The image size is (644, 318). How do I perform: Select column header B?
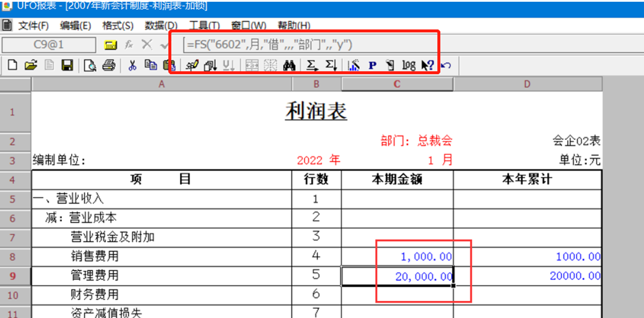pyautogui.click(x=316, y=84)
